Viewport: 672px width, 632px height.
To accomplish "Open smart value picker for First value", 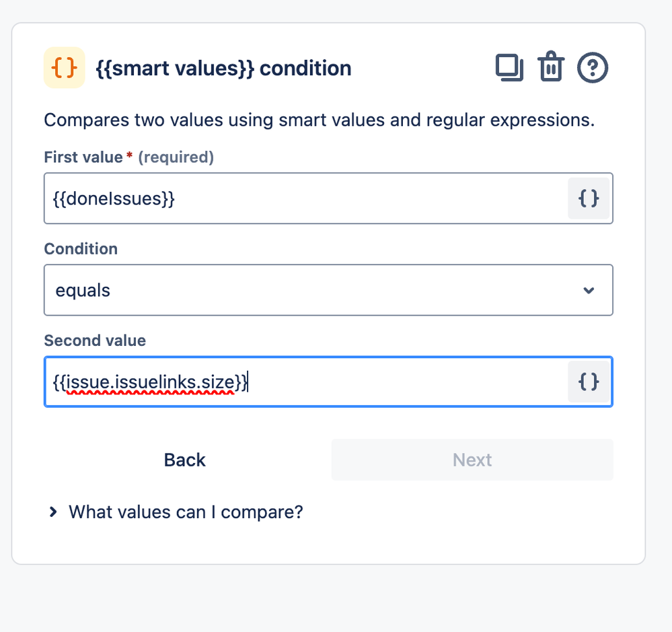I will (x=589, y=199).
